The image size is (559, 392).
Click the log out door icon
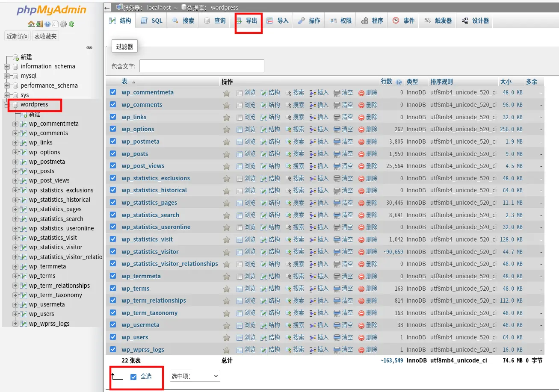point(39,24)
